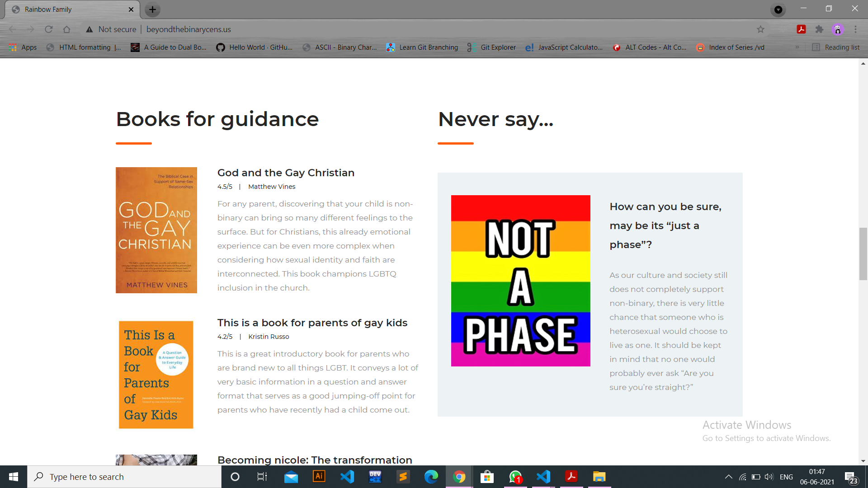Bookmark this page with the star icon
This screenshot has height=488, width=868.
[760, 29]
